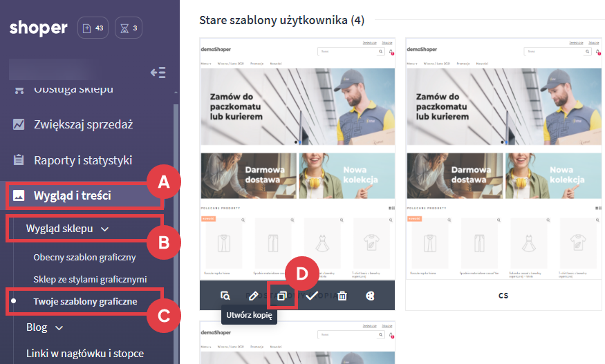The image size is (605, 364).
Task: Click the template preview magnifier icon
Action: click(225, 296)
